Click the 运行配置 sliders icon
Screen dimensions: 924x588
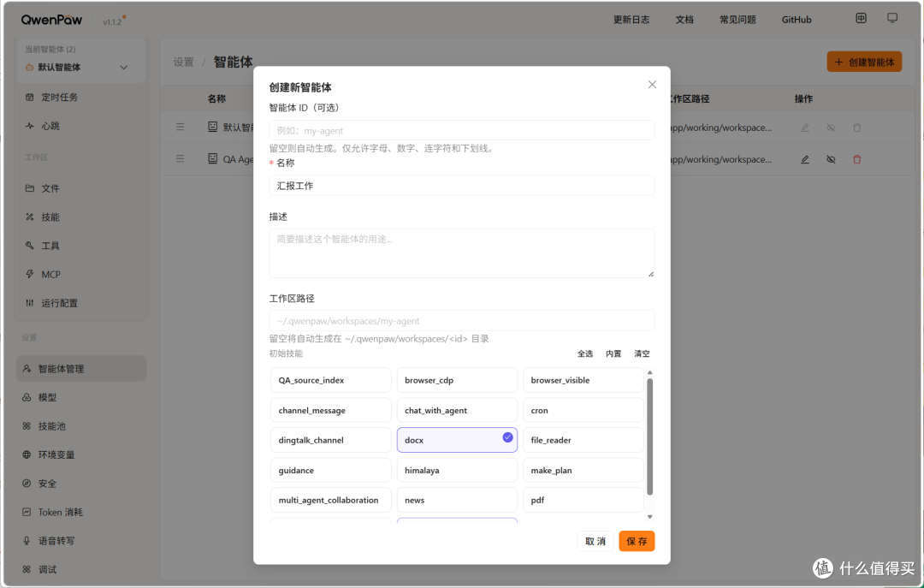29,303
